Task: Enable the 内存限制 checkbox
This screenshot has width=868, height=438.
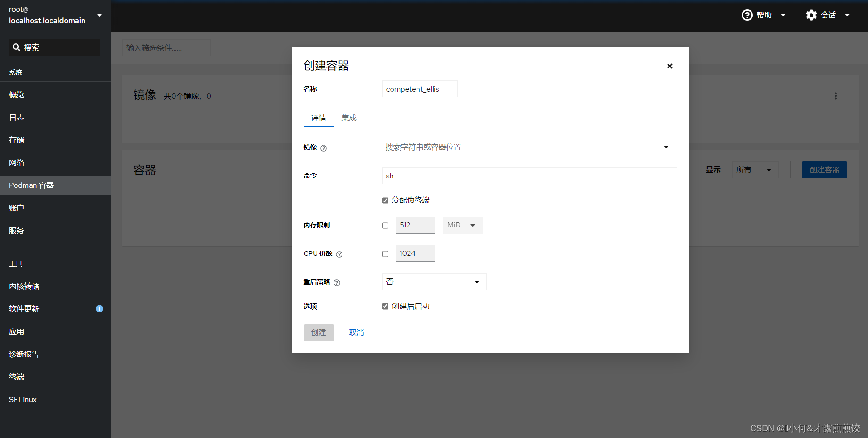Action: pyautogui.click(x=385, y=225)
